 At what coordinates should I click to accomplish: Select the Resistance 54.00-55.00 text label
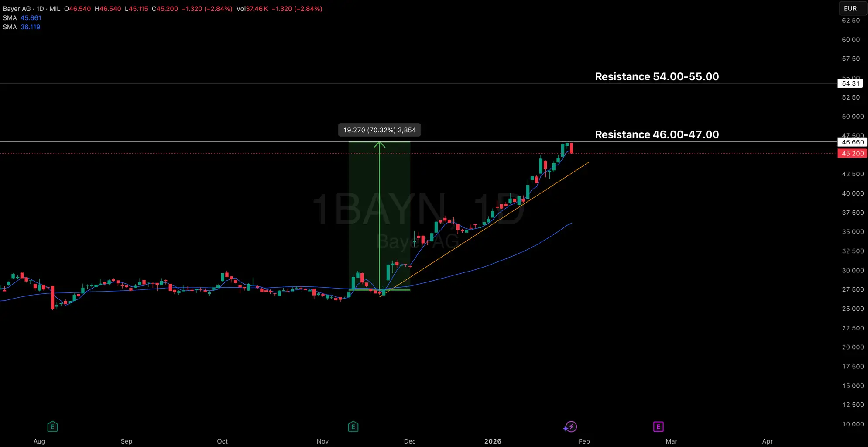pyautogui.click(x=656, y=77)
